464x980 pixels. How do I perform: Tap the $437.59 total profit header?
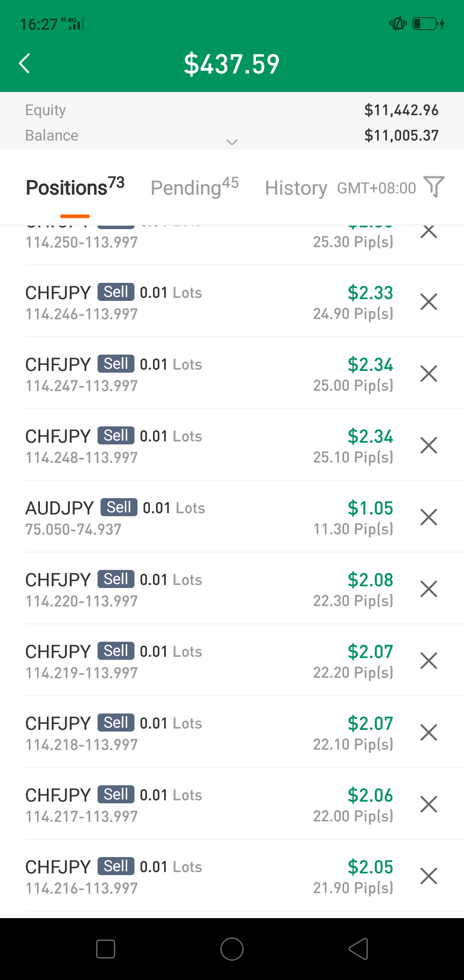(x=232, y=64)
